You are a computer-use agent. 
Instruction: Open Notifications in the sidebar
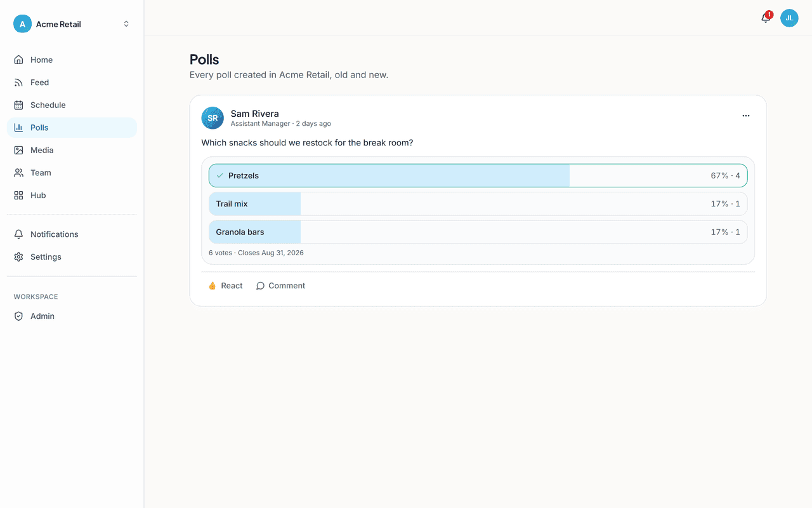[72, 234]
